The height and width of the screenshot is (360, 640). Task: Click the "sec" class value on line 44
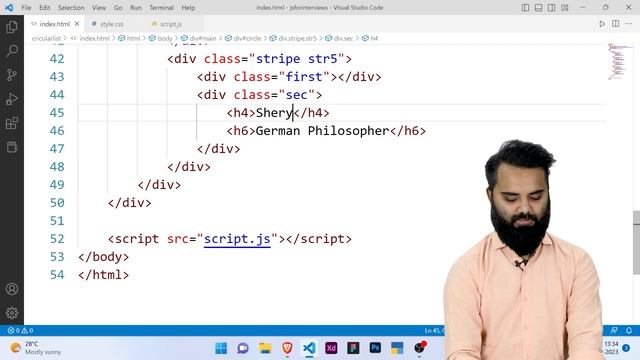pos(296,95)
